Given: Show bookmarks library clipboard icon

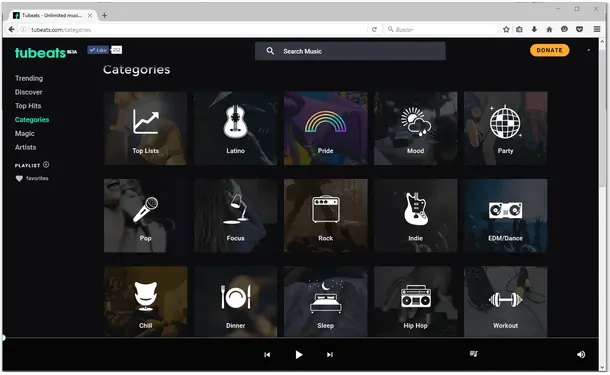Looking at the screenshot, I should pos(519,29).
